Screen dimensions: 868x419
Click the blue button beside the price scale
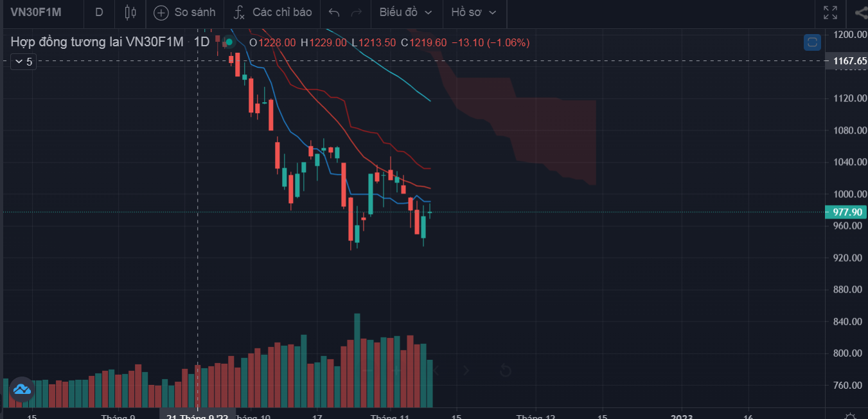pos(812,42)
